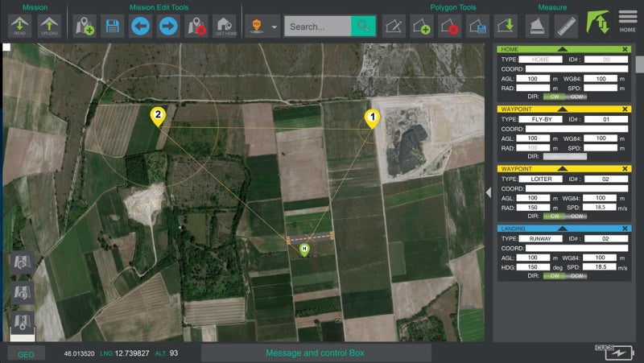
Task: Save the mission with the floppy disk icon
Action: click(x=113, y=26)
